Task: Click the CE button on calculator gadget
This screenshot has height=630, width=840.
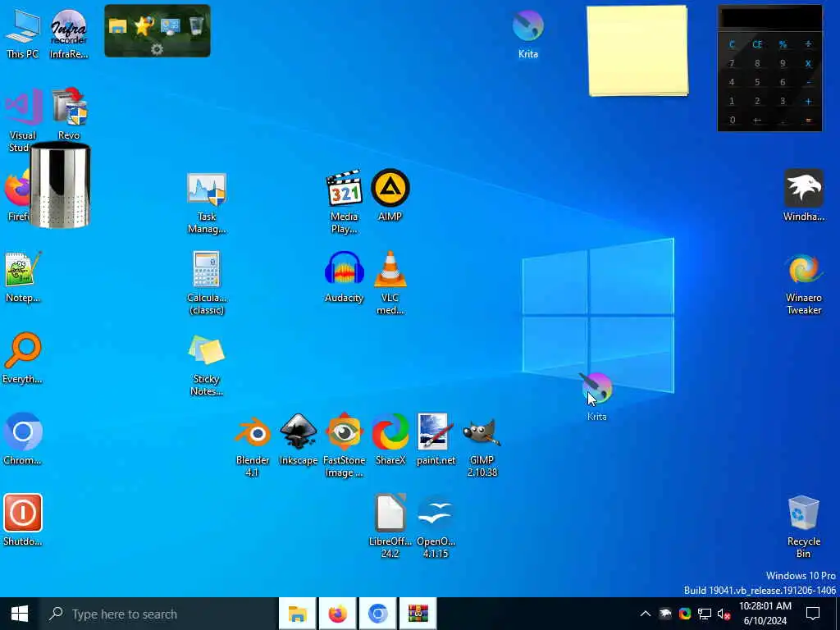Action: pos(757,44)
